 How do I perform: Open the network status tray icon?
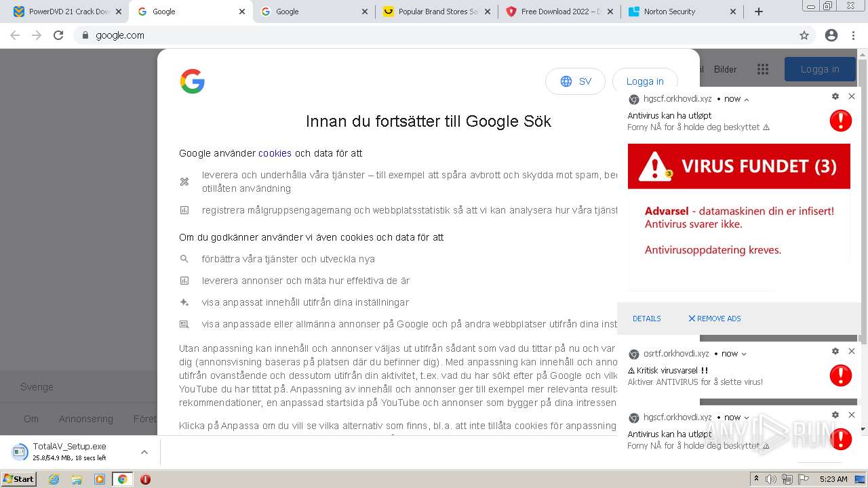[787, 479]
